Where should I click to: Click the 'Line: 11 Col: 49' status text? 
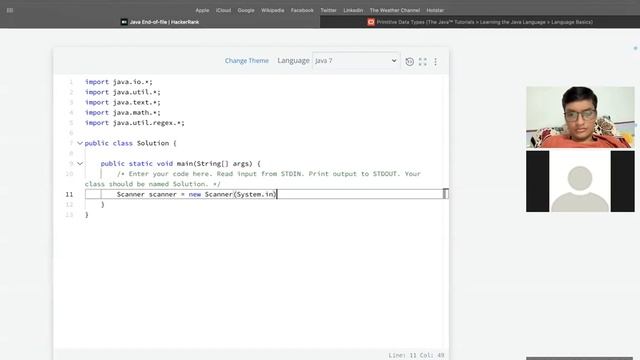click(x=416, y=356)
